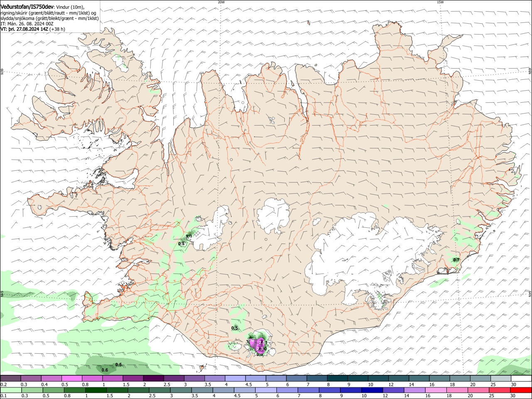
Task: Click the 4.5 label under the upper legend row
Action: [249, 384]
